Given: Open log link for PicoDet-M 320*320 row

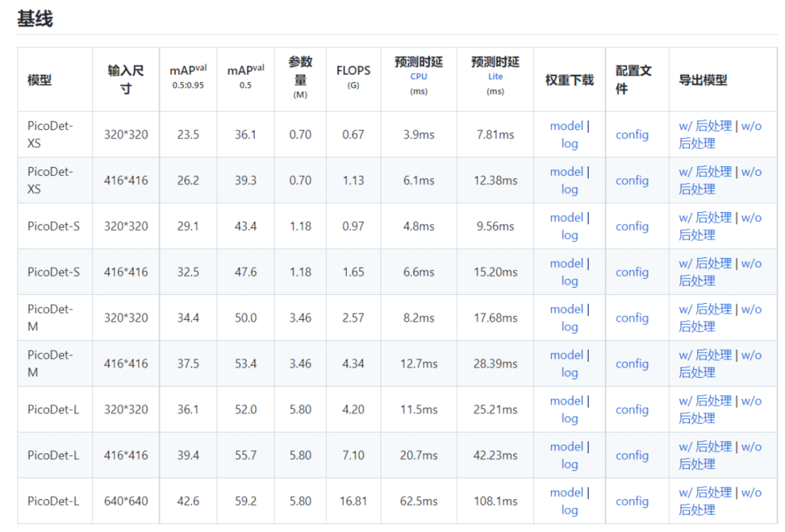Looking at the screenshot, I should [x=569, y=327].
